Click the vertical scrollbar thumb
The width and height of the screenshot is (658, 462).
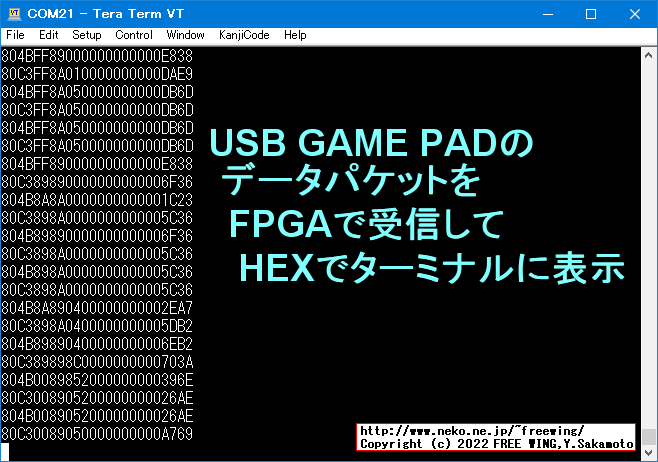(648, 436)
